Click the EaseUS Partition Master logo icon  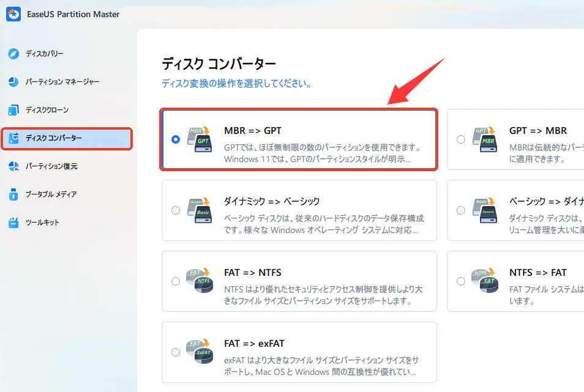14,14
